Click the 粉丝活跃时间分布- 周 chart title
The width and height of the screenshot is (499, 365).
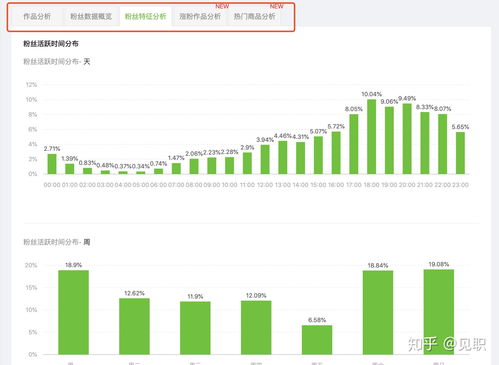57,242
